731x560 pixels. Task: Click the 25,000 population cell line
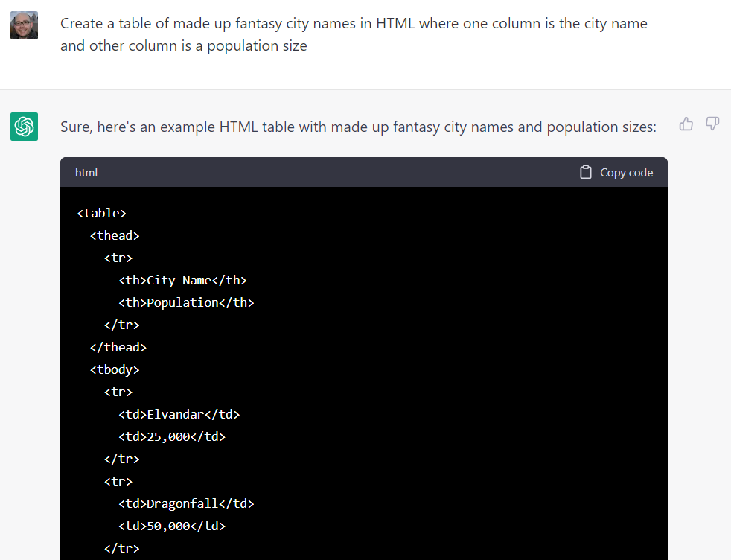coord(171,437)
